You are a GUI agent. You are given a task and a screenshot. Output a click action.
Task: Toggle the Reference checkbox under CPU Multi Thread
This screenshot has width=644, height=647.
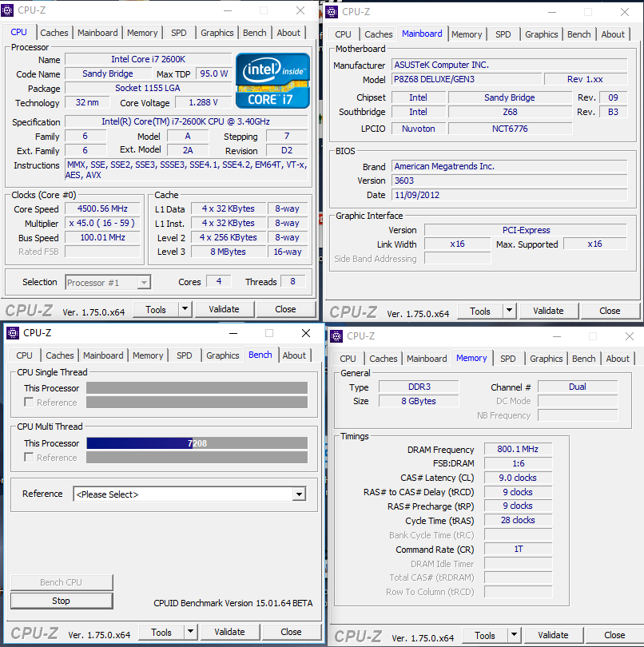pyautogui.click(x=29, y=457)
